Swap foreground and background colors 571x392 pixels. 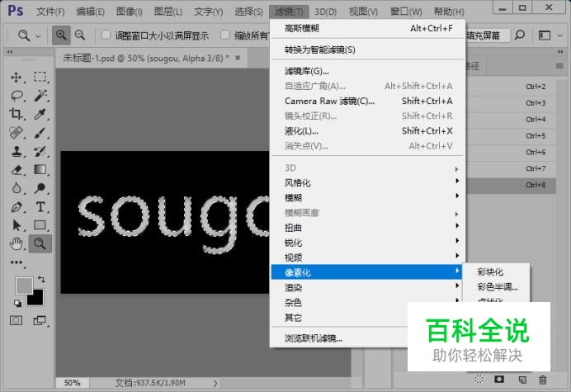(41, 280)
